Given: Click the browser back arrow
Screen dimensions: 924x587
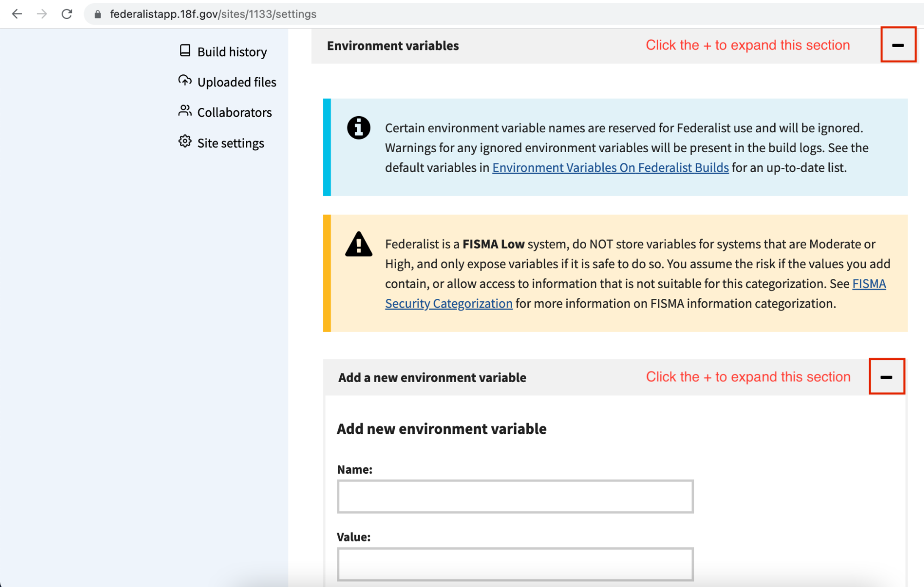Looking at the screenshot, I should coord(17,14).
